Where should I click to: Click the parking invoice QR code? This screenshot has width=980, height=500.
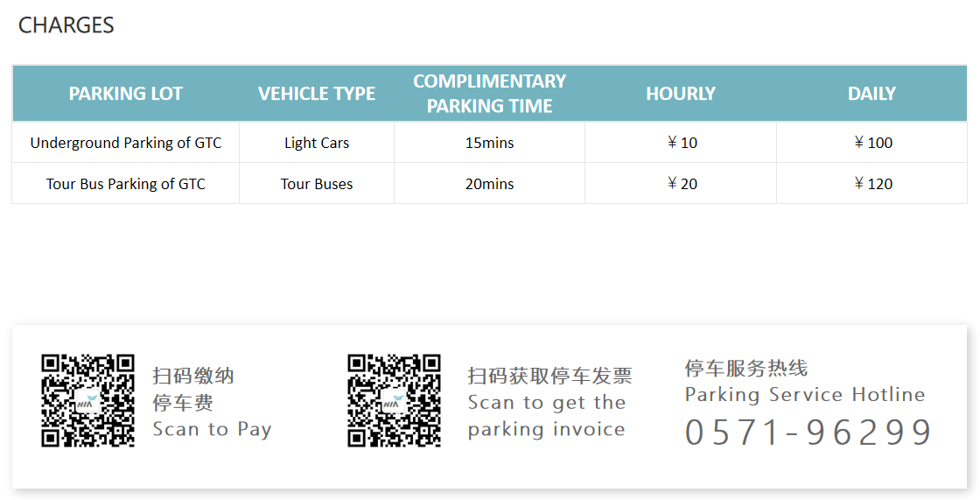pyautogui.click(x=394, y=400)
